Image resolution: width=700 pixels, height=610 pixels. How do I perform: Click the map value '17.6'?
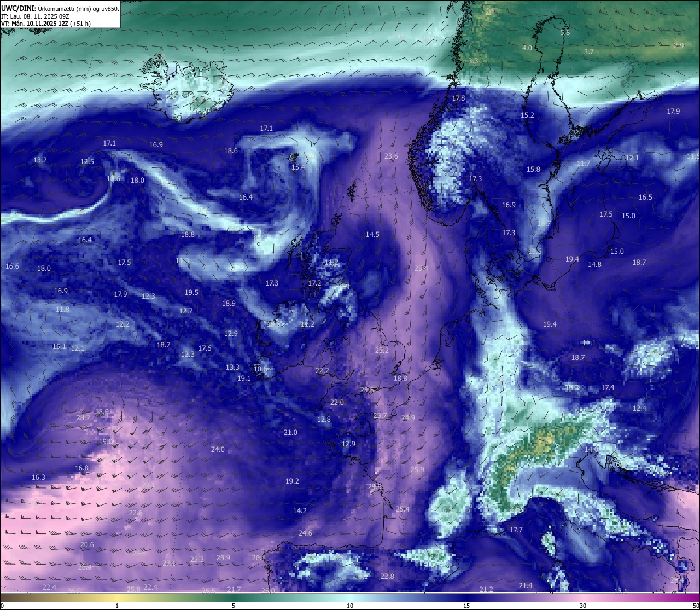205,348
